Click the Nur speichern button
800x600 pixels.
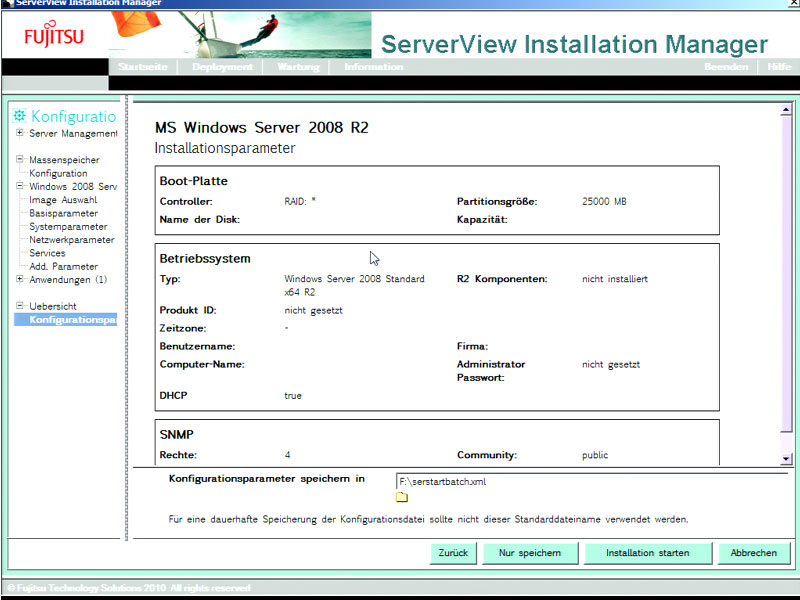pyautogui.click(x=530, y=553)
